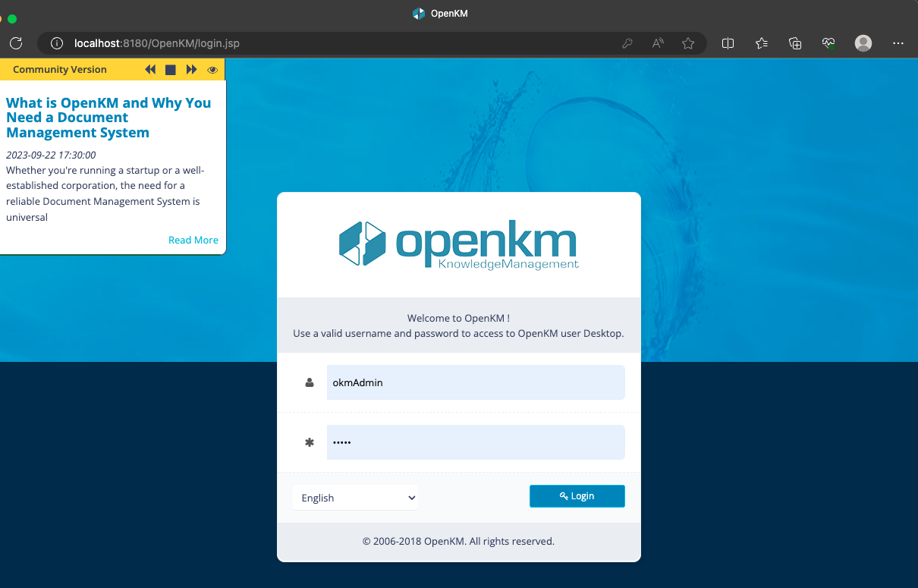Screen dimensions: 918x588
Task: Open the browser Favorites list icon
Action: [762, 43]
